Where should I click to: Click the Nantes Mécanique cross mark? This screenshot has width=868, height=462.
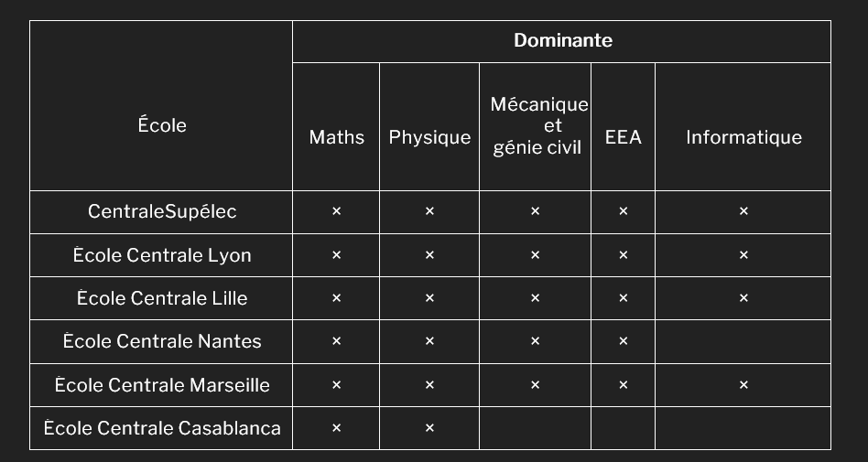coord(535,341)
